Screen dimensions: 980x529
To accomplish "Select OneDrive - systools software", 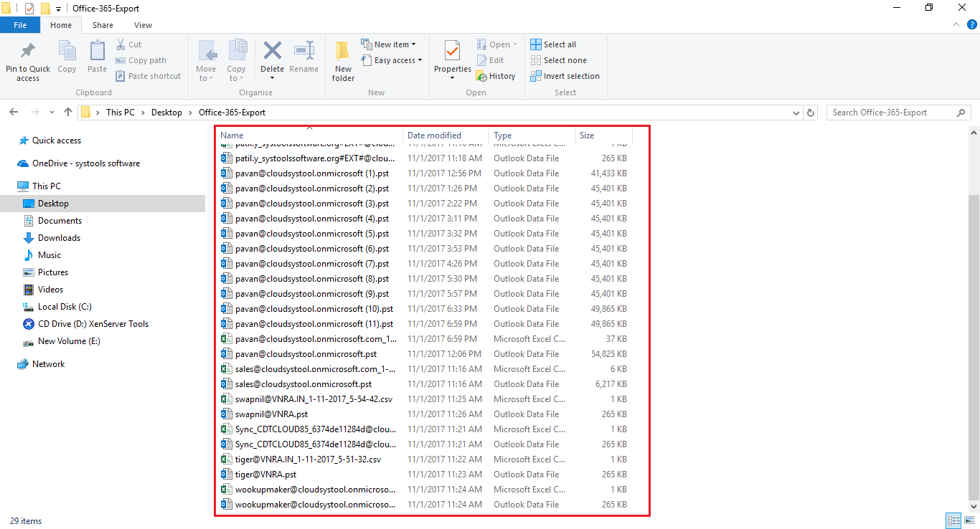I will click(86, 163).
